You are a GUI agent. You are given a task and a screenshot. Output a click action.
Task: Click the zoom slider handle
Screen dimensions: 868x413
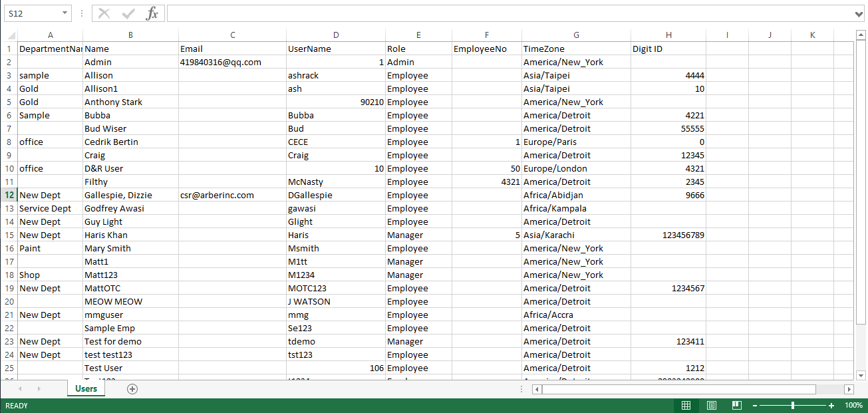click(793, 406)
